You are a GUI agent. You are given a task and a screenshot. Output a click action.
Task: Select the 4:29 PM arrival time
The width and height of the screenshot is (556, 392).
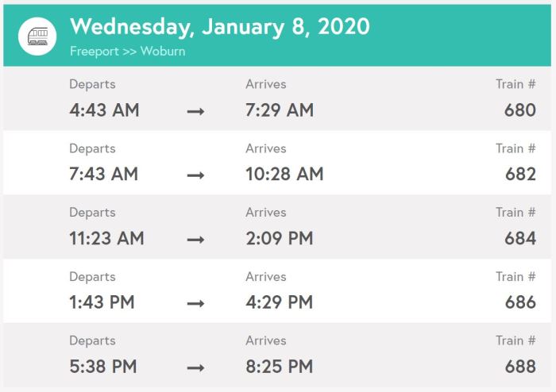[x=280, y=303]
